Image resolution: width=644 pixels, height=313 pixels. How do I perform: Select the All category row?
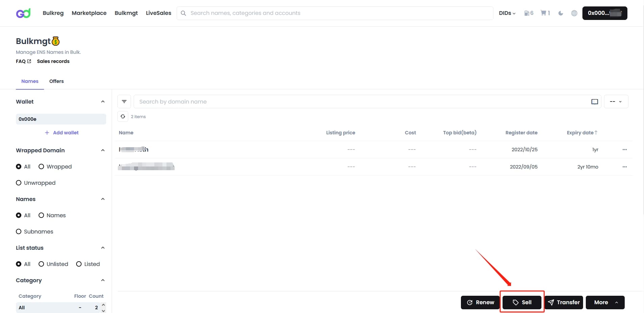[x=58, y=308]
